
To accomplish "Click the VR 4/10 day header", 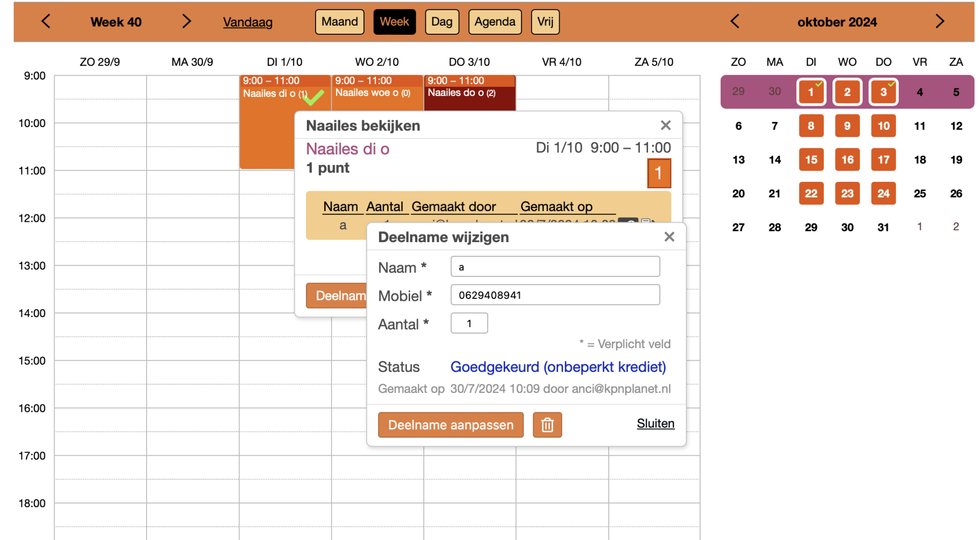I will point(562,62).
